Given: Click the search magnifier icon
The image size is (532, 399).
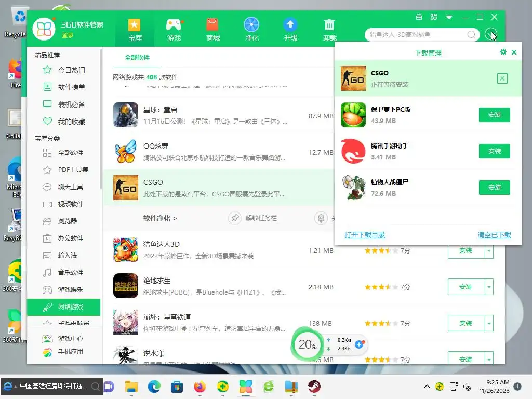Looking at the screenshot, I should 471,35.
